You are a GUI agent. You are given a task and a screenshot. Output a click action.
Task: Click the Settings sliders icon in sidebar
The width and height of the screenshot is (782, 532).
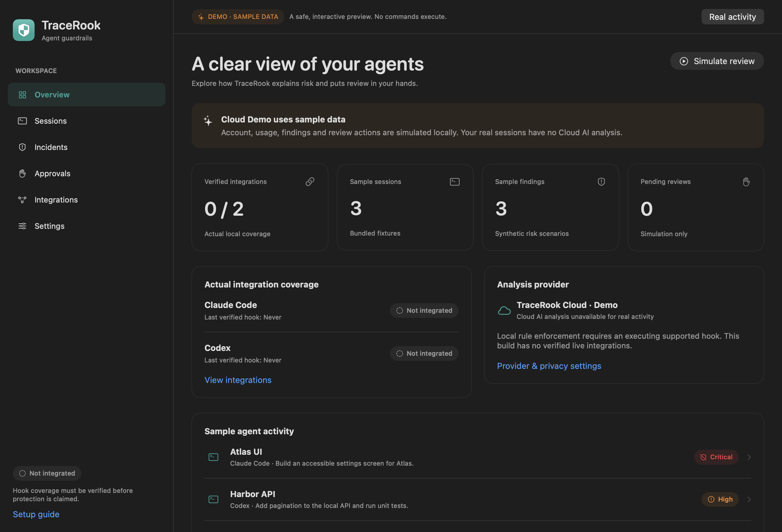tap(22, 226)
